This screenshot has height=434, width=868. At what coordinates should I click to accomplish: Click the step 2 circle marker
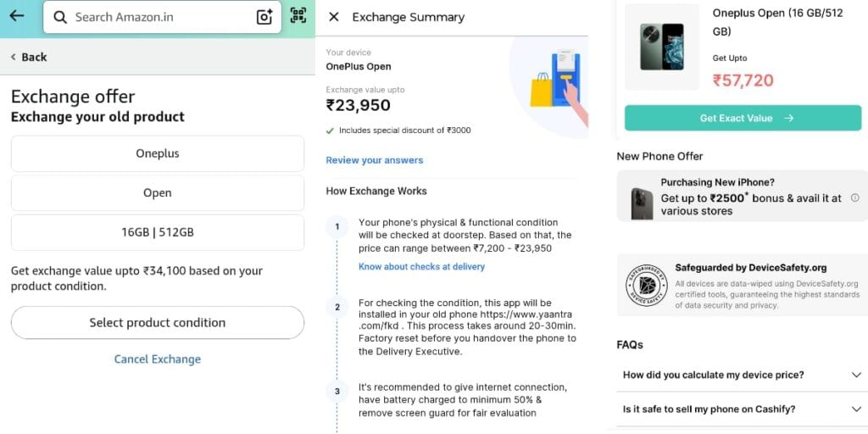tap(337, 307)
